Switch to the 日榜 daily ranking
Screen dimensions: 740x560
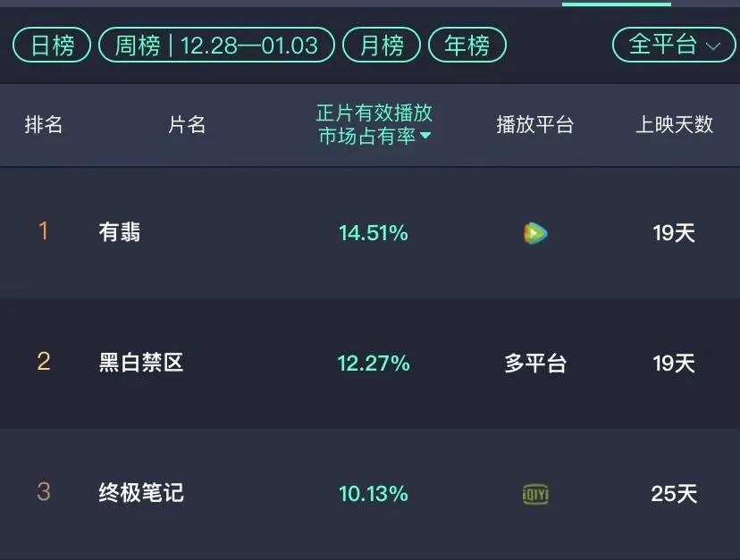[x=52, y=45]
